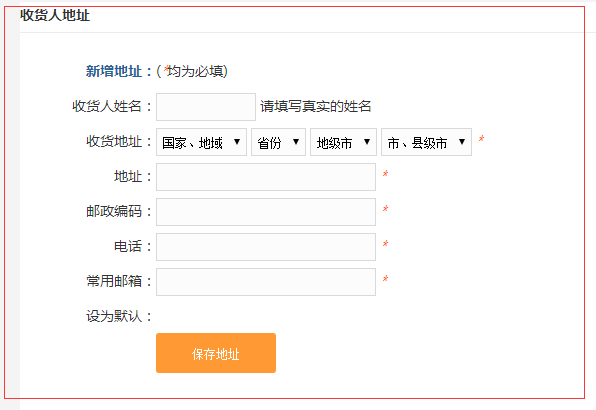Expand the 省份 dropdown
596x410 pixels.
pos(278,142)
